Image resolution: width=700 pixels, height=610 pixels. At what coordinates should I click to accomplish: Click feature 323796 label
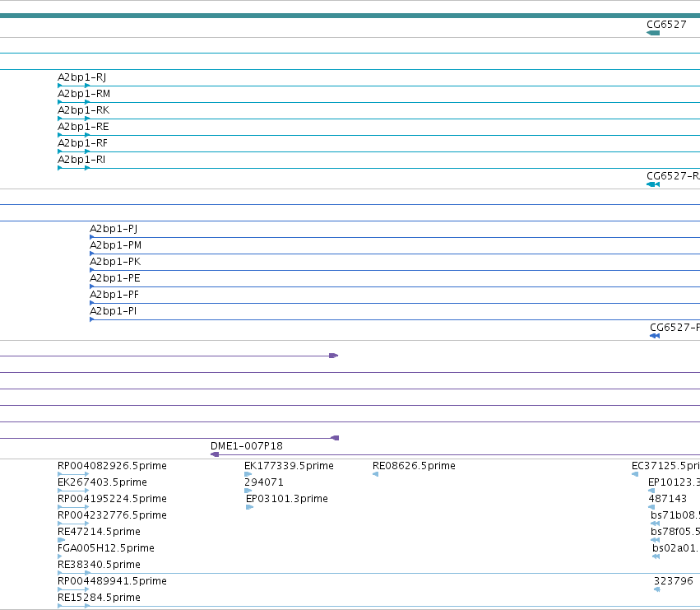coord(673,581)
